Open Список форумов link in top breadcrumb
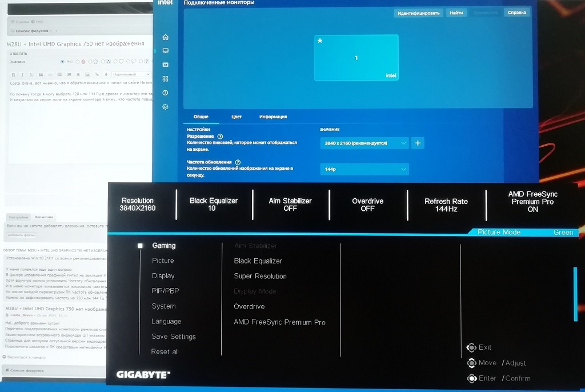 point(31,31)
